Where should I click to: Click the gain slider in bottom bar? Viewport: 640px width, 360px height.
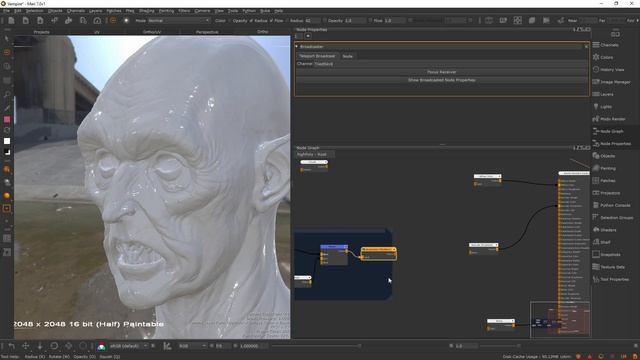coord(316,346)
